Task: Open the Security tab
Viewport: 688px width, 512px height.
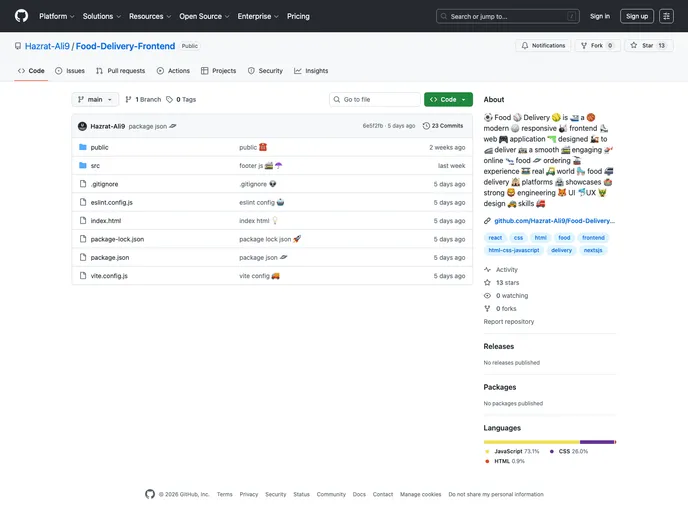Action: [x=265, y=71]
